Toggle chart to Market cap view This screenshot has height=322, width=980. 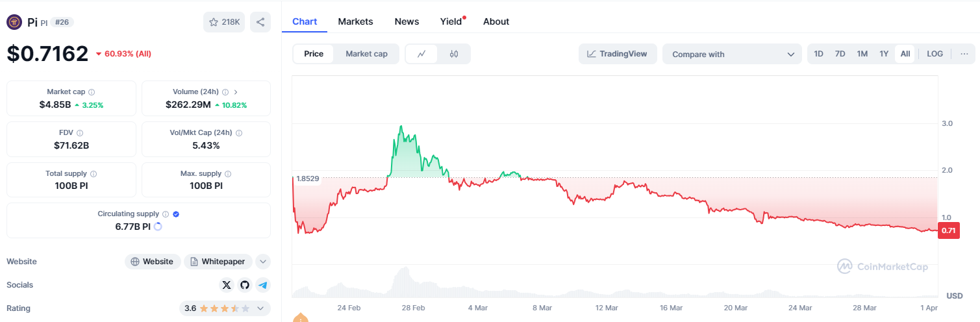pos(366,54)
